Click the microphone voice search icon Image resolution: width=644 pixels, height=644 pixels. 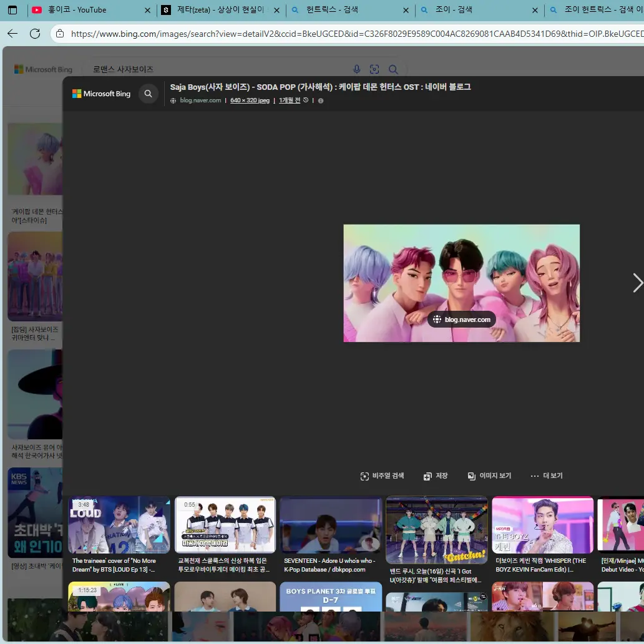coord(356,69)
